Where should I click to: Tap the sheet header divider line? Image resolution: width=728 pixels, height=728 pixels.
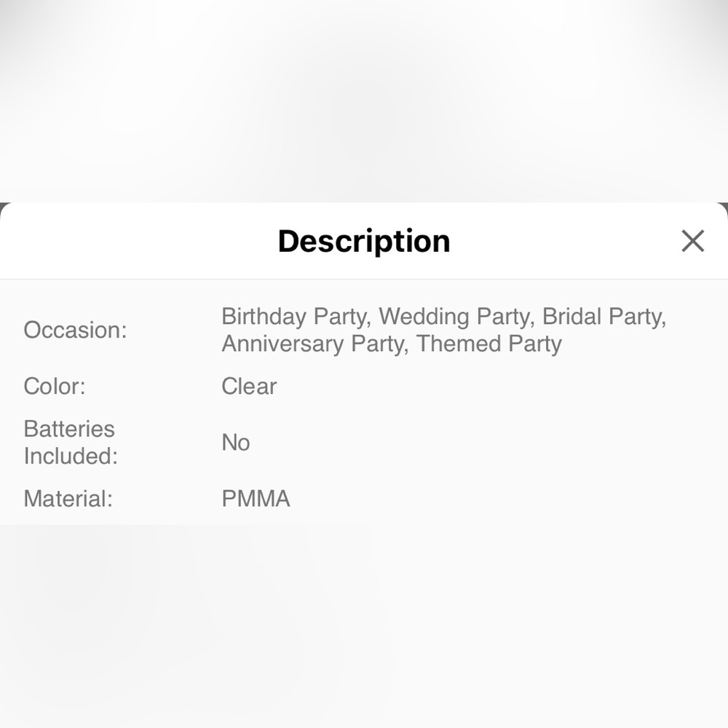click(364, 280)
